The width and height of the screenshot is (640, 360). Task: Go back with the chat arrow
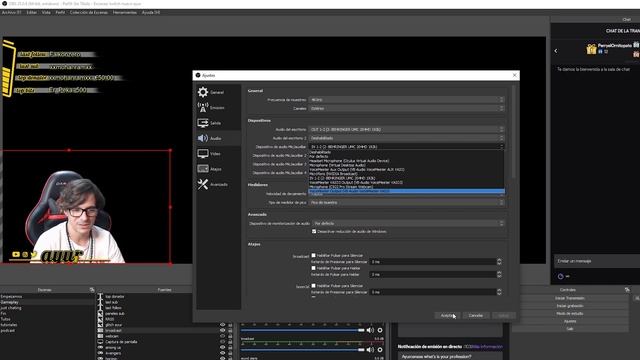(x=556, y=51)
